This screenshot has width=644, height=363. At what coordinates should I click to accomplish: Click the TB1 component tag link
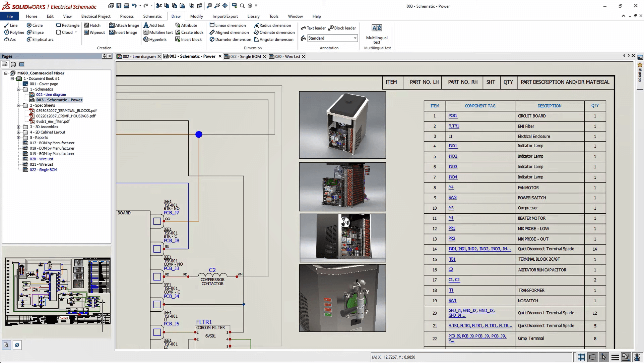click(x=452, y=259)
